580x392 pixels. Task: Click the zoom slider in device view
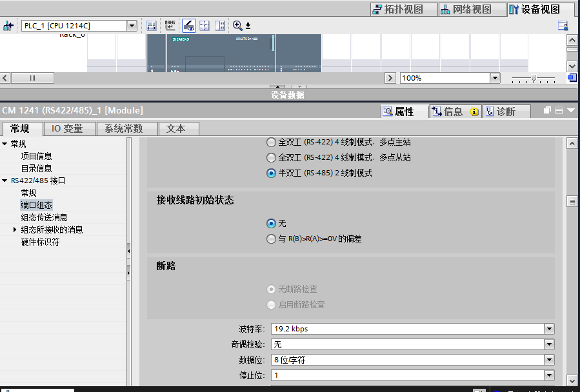coord(534,78)
